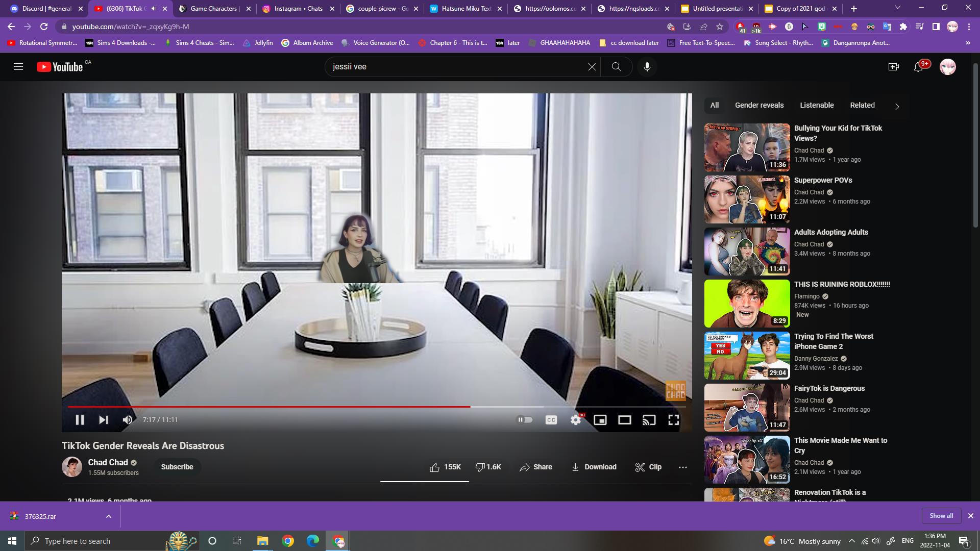Enter fullscreen mode
Screen dimensions: 980x551
tap(674, 420)
